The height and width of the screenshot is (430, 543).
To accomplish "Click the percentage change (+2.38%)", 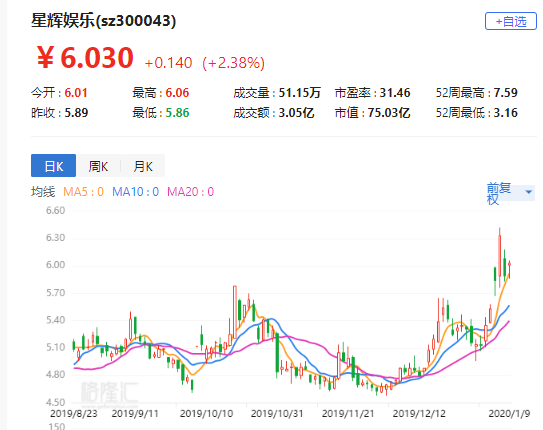I will tap(233, 63).
